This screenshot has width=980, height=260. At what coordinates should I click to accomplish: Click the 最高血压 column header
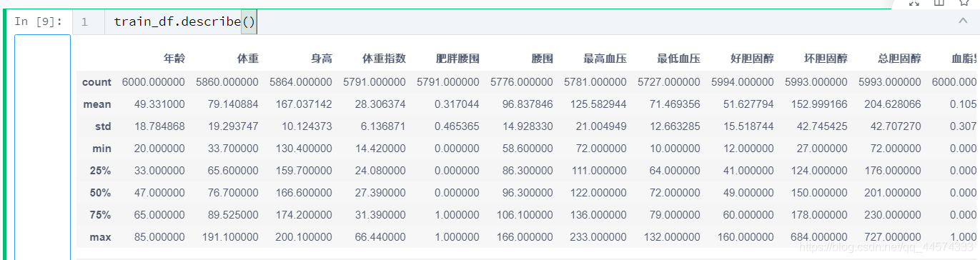(x=605, y=59)
